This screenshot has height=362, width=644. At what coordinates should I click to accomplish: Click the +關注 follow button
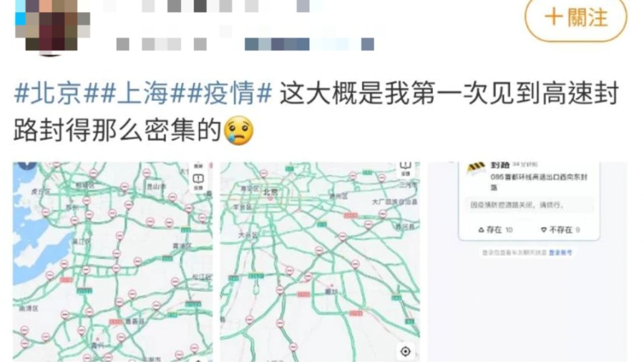coord(575,17)
